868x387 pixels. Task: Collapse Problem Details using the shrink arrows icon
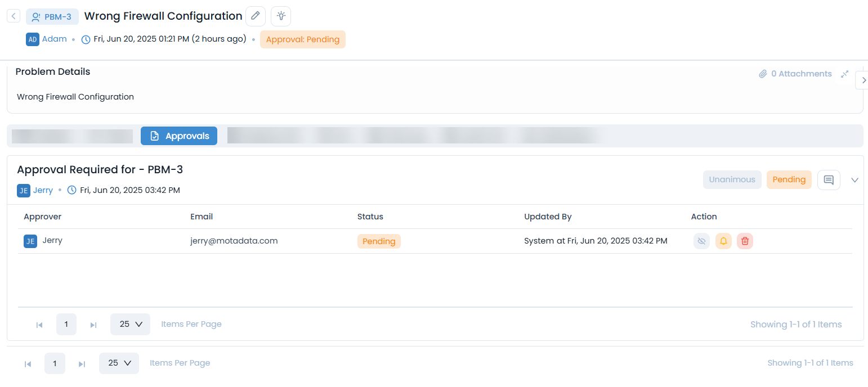[x=844, y=74]
